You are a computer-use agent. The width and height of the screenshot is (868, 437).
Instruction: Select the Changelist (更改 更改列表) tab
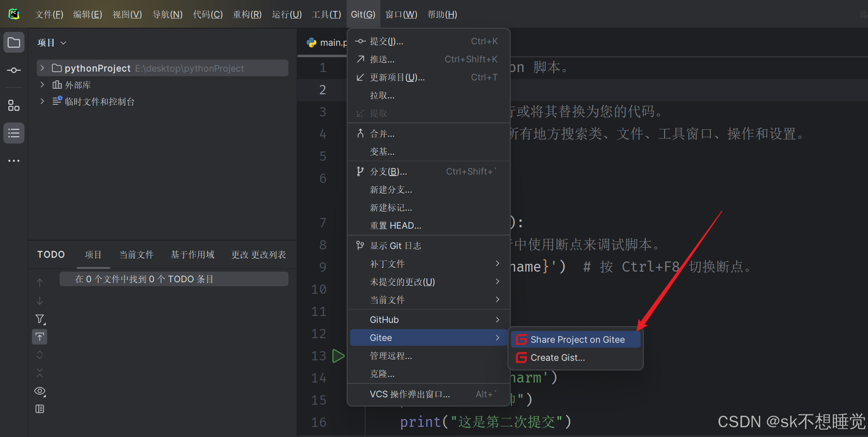coord(258,255)
